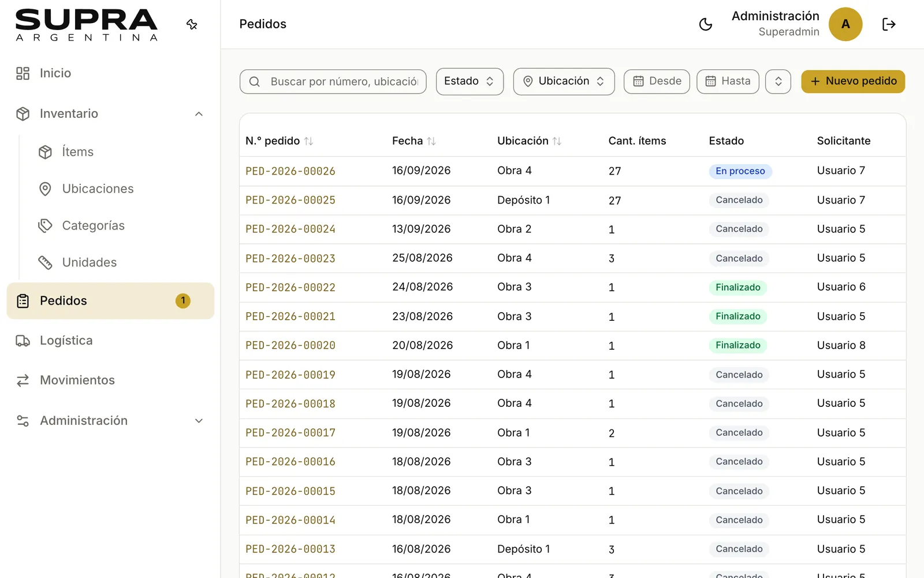The width and height of the screenshot is (924, 578).
Task: Click the Cant. ítems column header
Action: click(637, 141)
